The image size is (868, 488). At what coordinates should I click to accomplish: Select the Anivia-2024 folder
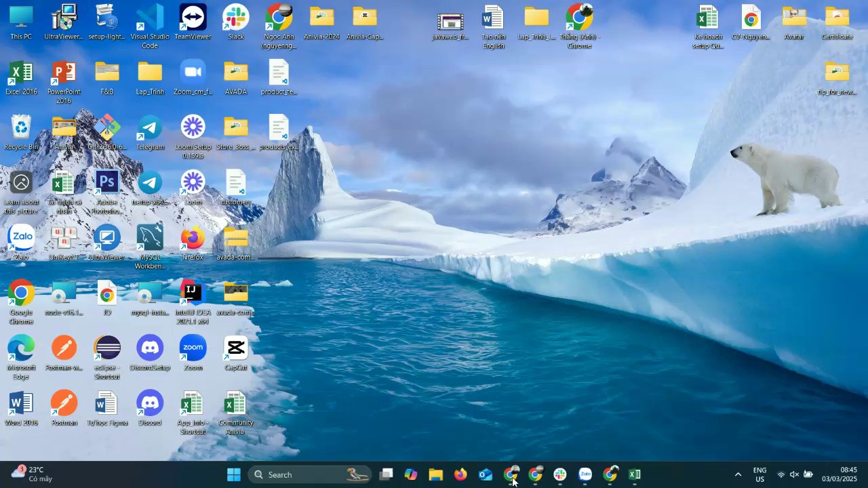coord(321,23)
